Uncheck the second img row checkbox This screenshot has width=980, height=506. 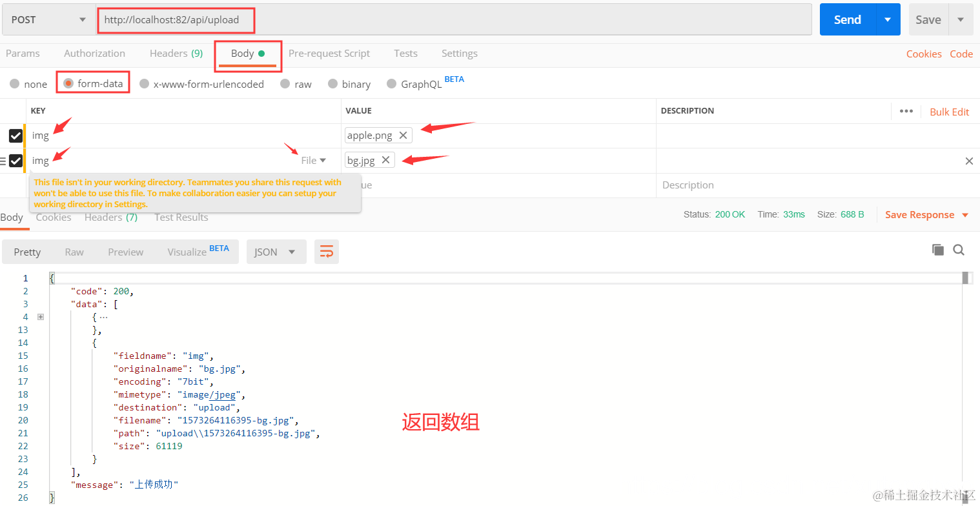pyautogui.click(x=15, y=161)
